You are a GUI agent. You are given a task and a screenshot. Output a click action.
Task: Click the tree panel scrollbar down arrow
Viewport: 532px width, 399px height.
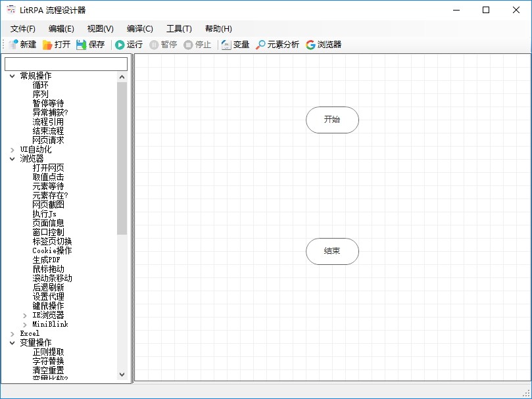click(122, 374)
